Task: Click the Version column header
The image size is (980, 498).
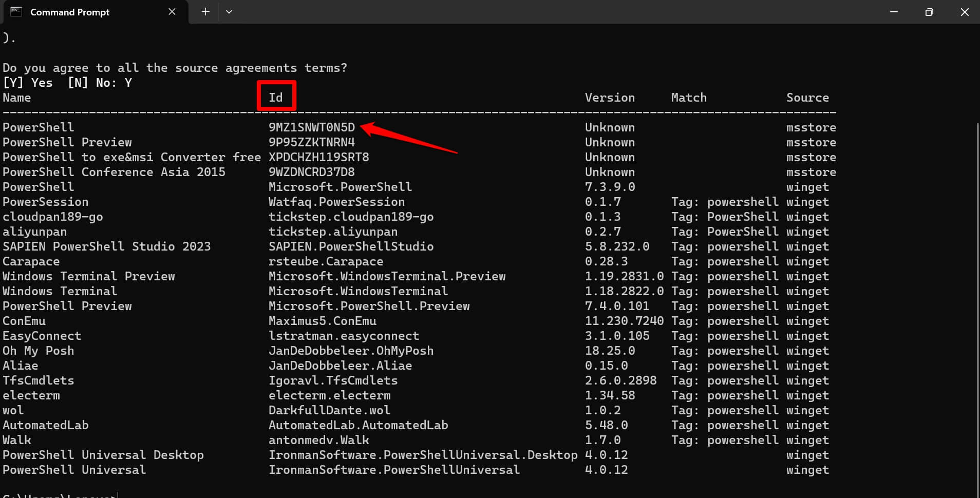Action: click(x=610, y=98)
